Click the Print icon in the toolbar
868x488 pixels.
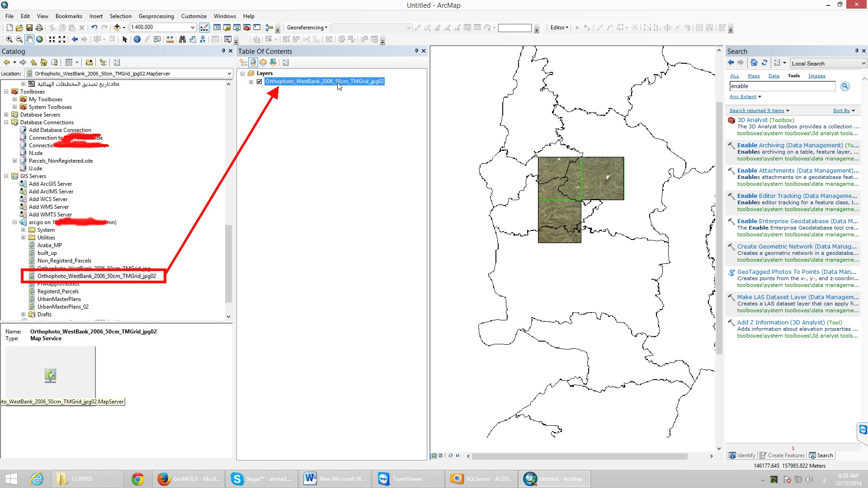pos(39,28)
